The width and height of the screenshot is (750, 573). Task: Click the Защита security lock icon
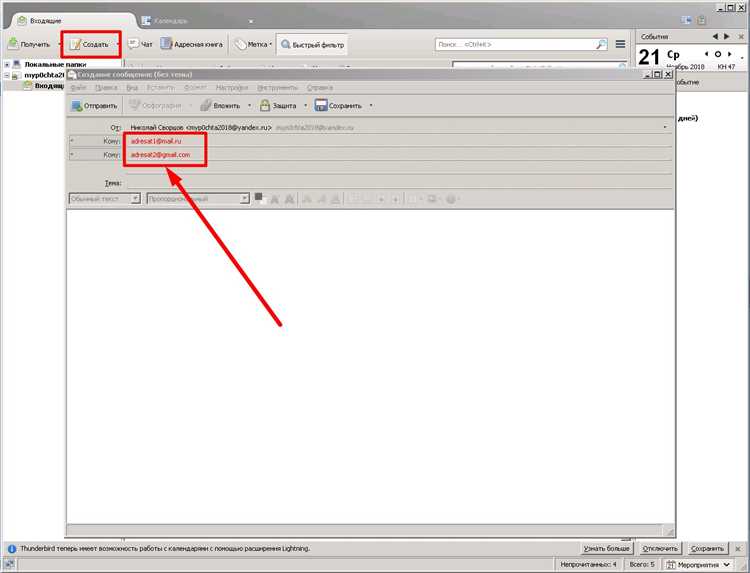(265, 105)
